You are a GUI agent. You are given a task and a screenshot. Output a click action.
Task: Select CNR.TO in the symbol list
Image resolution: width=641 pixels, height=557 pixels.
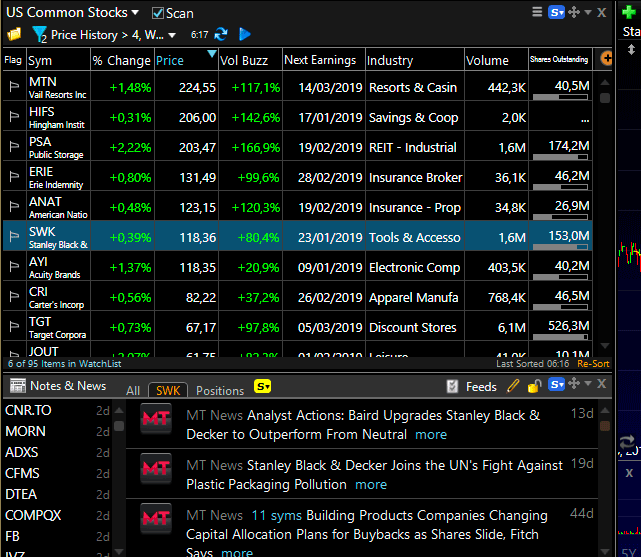click(28, 410)
